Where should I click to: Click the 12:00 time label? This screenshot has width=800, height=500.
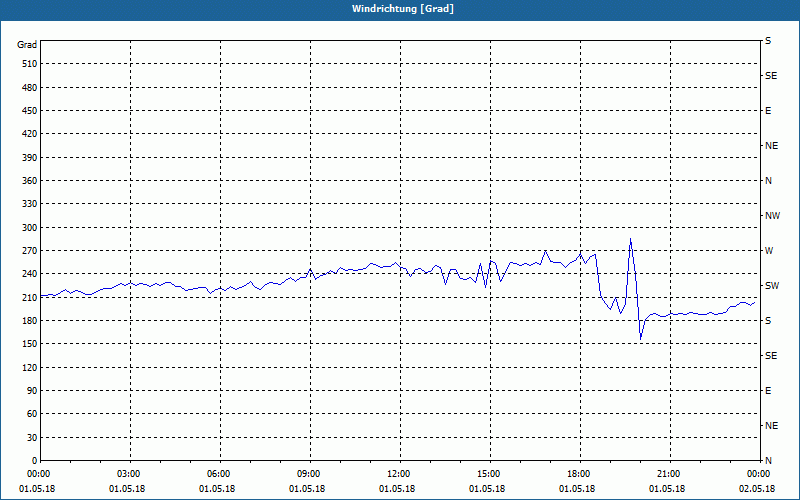pyautogui.click(x=398, y=474)
